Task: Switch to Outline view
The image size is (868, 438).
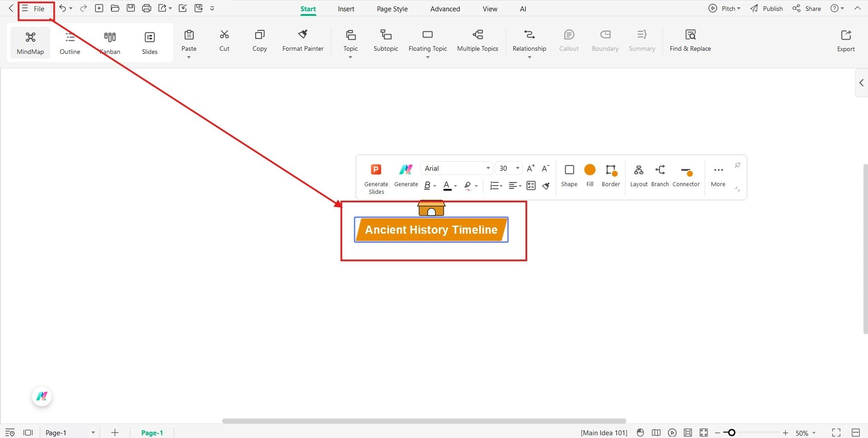Action: pos(69,42)
